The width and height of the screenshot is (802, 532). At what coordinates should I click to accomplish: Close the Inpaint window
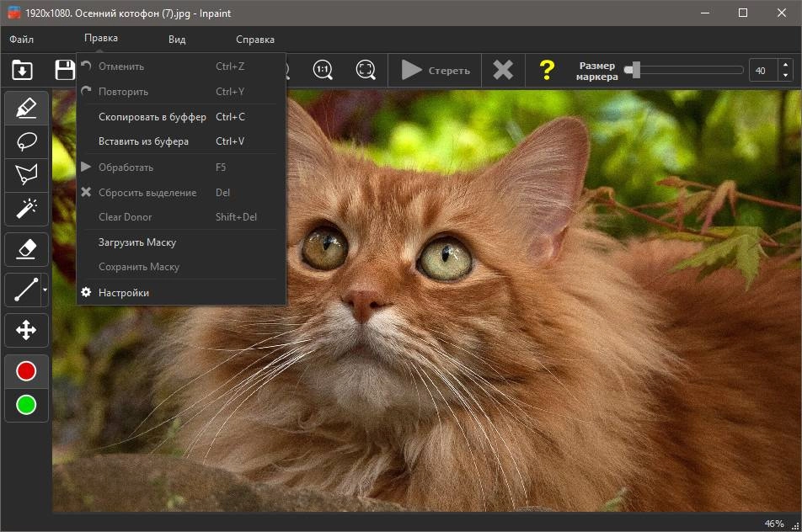click(x=782, y=13)
